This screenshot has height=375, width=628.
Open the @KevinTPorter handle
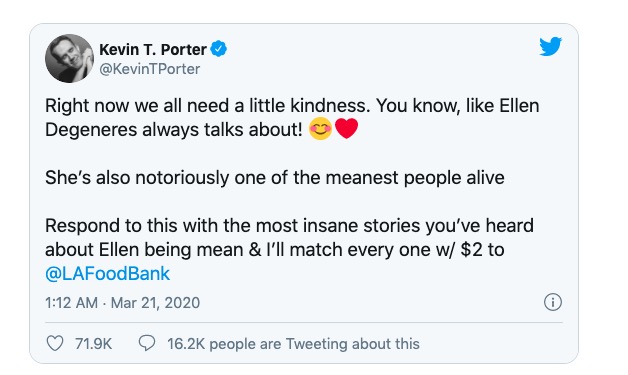[x=149, y=69]
